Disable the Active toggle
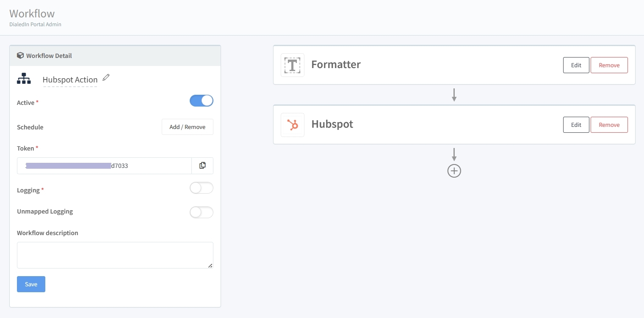The width and height of the screenshot is (644, 318). tap(201, 101)
